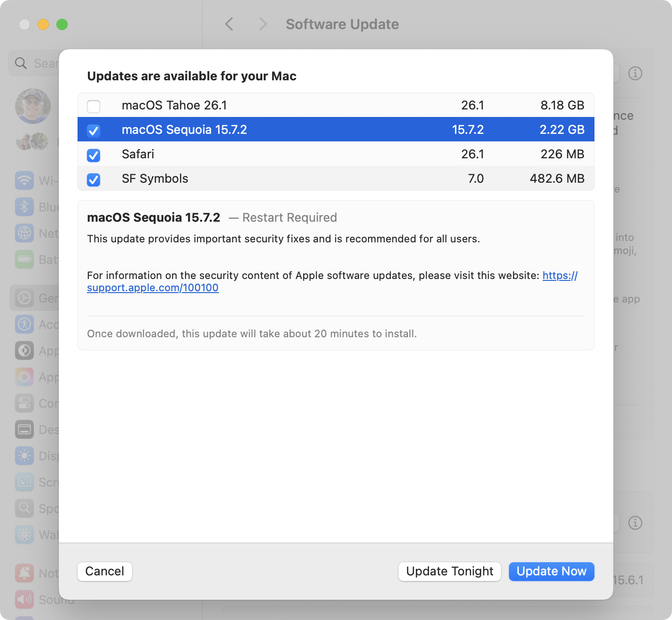Select the Network globe icon
Screen dimensions: 672x620
[24, 233]
